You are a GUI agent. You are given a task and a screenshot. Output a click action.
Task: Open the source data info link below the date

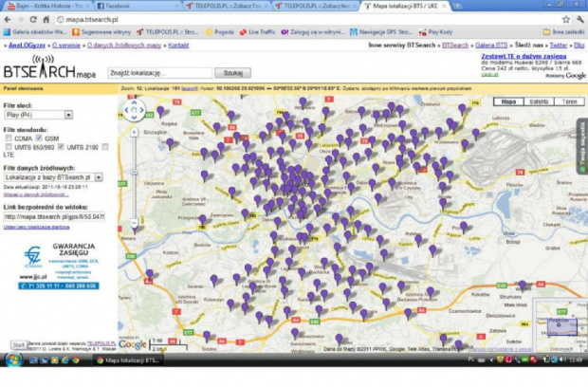[36, 194]
